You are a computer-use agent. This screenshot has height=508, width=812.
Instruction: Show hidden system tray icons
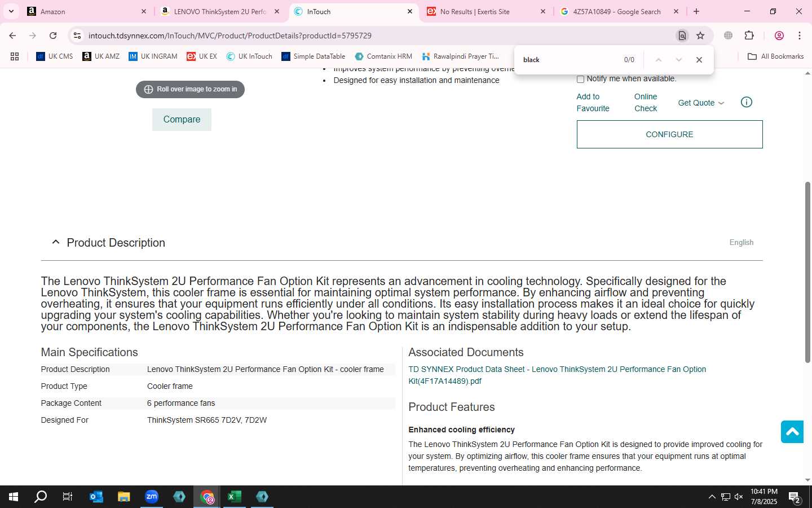(x=712, y=497)
